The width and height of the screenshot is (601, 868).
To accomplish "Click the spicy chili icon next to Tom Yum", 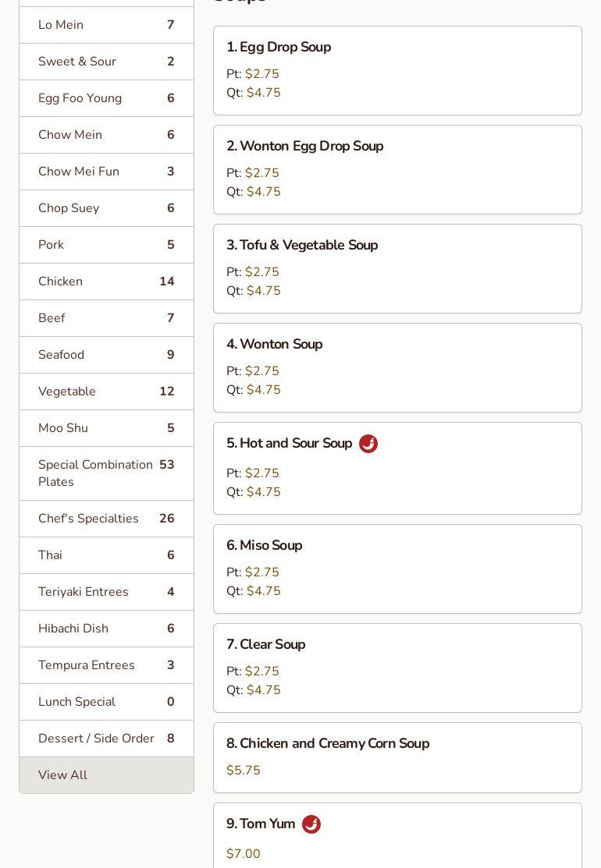I will pyautogui.click(x=311, y=824).
